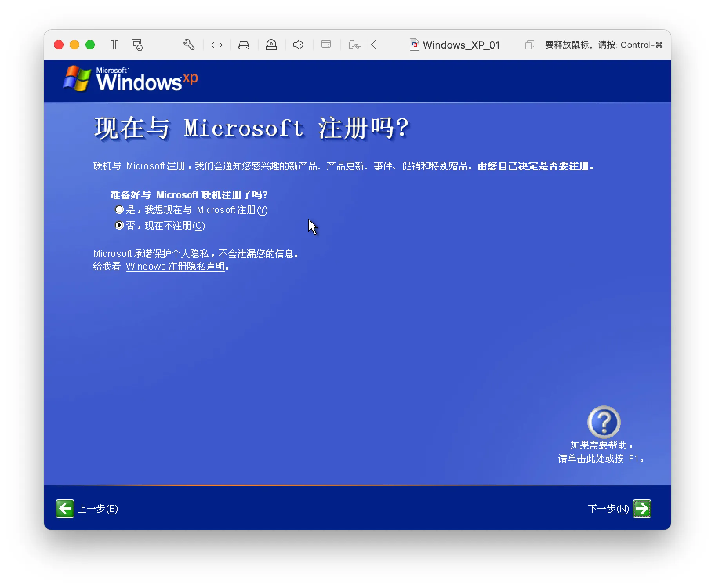
Task: Collapse toolbar with the left chevron
Action: [374, 45]
